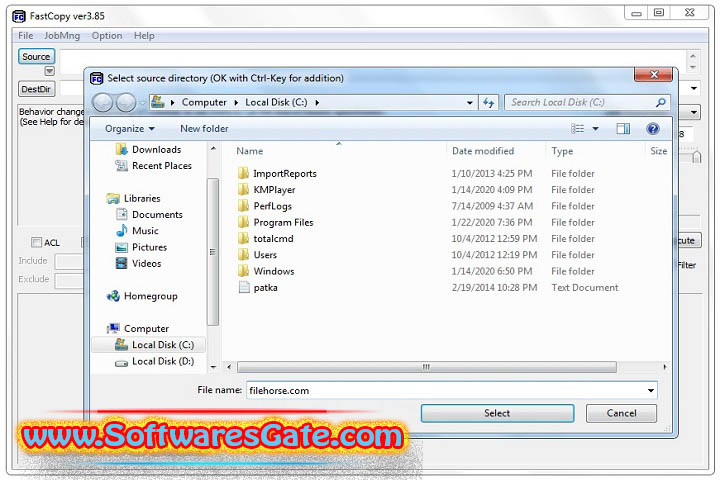
Task: Click scroll right arrow of file list
Action: click(x=664, y=367)
